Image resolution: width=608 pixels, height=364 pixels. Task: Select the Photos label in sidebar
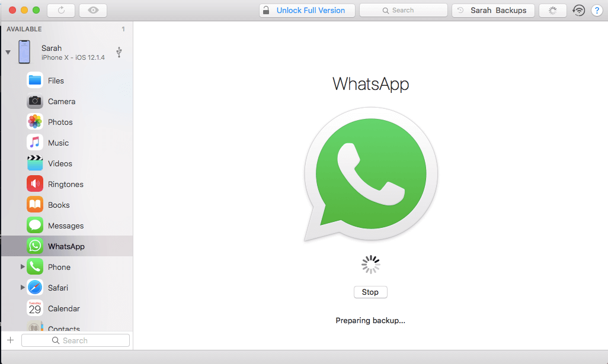pyautogui.click(x=60, y=122)
